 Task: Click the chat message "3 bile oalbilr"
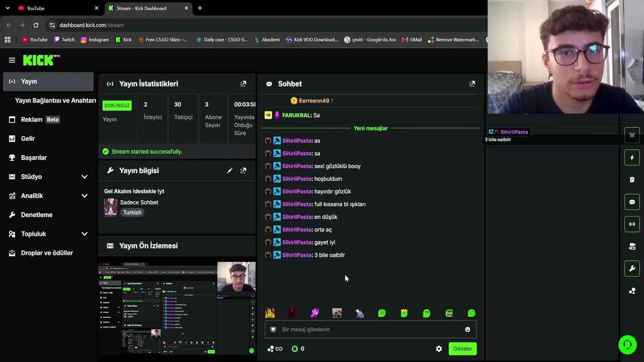tap(330, 255)
